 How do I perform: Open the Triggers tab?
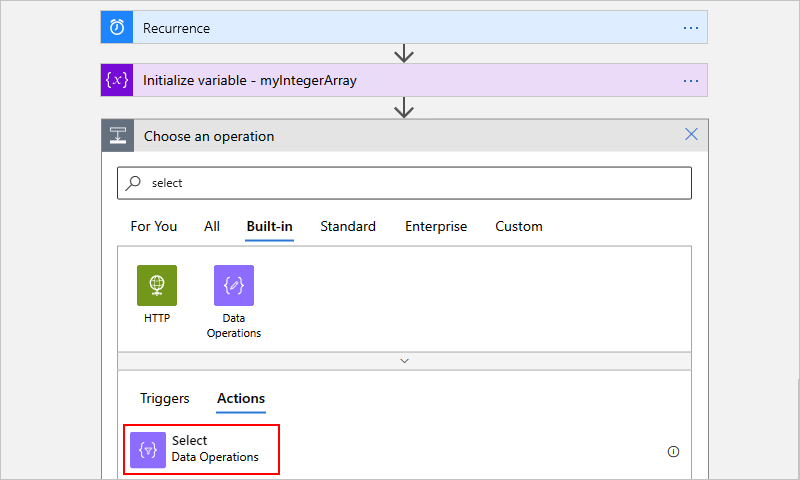click(165, 398)
